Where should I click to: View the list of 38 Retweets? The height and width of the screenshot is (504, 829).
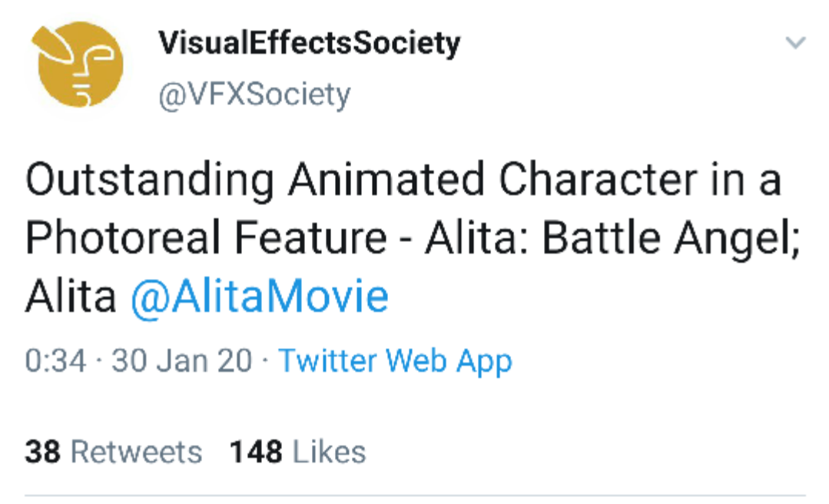click(114, 452)
